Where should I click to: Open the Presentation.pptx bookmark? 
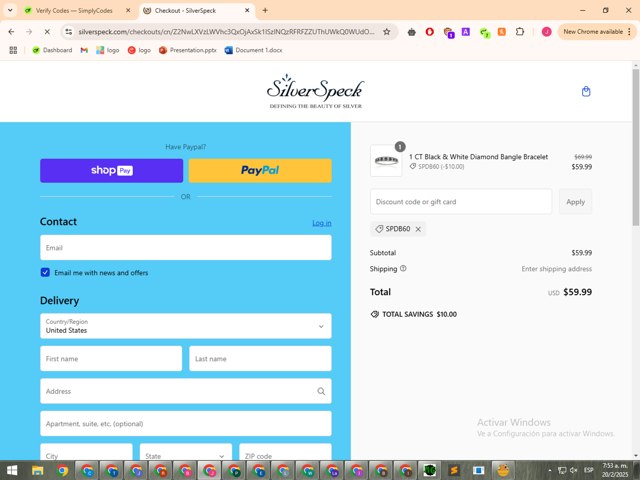pos(188,50)
